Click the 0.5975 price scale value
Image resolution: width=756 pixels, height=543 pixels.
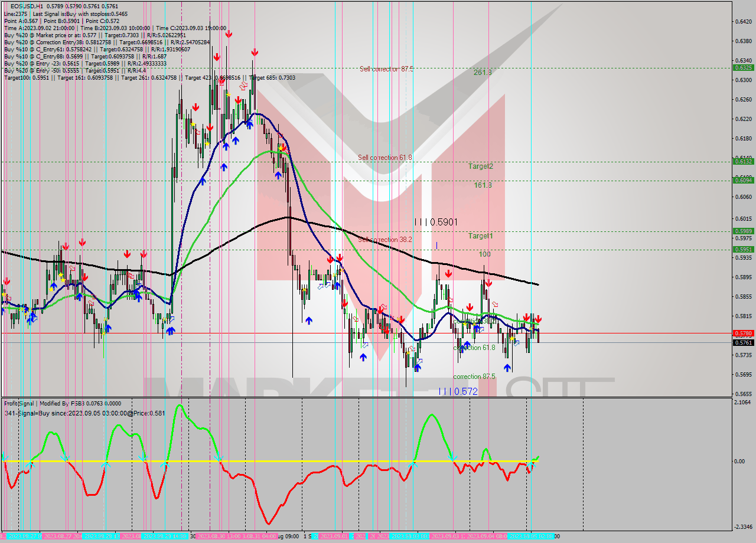tap(743, 238)
